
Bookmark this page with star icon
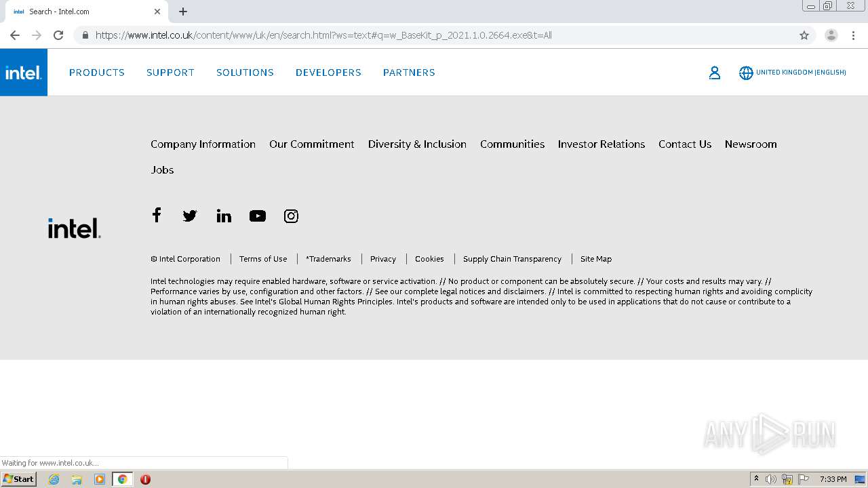tap(804, 35)
